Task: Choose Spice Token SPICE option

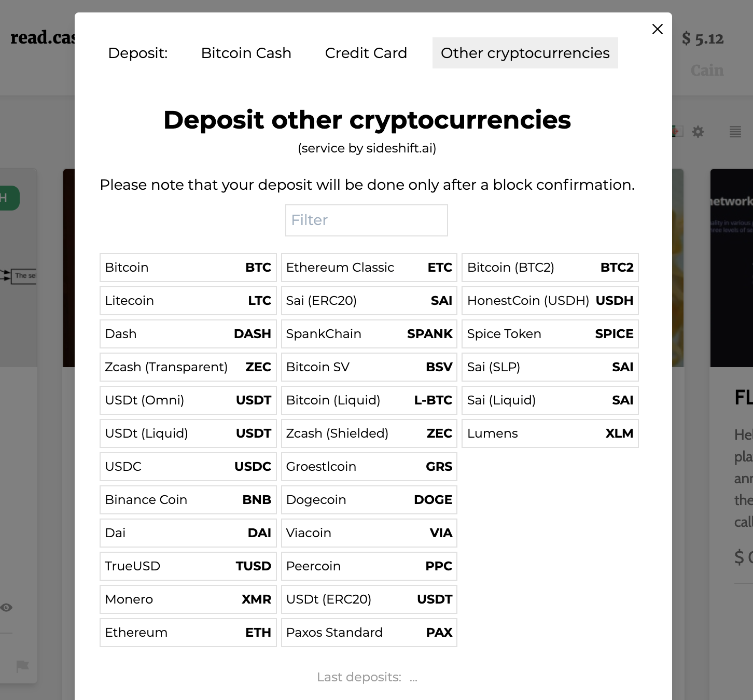Action: [x=550, y=334]
